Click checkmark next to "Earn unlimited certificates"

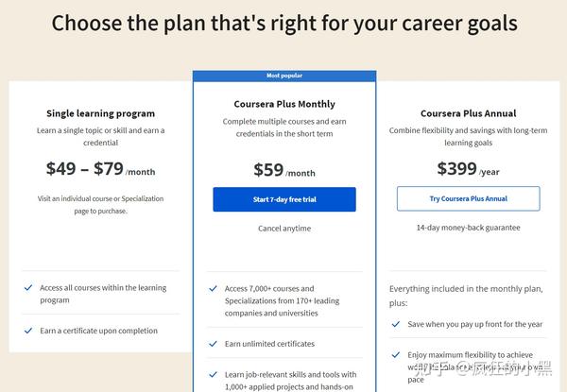coord(214,344)
